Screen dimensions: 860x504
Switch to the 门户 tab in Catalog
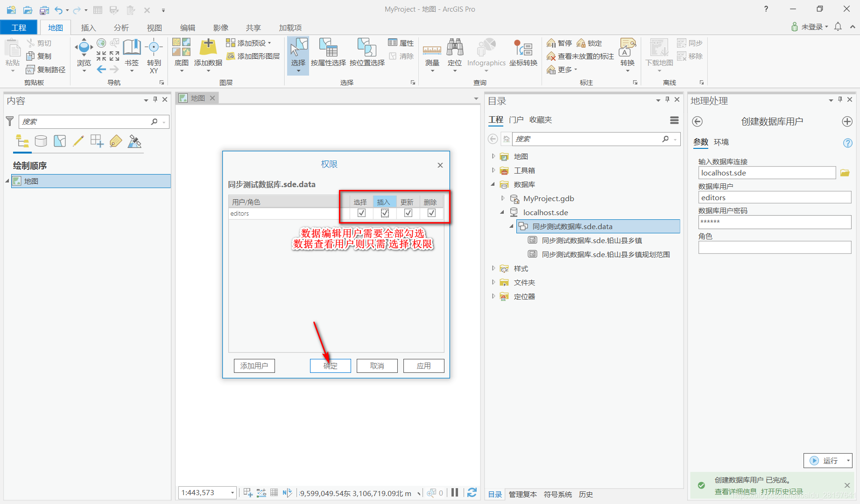coord(516,120)
